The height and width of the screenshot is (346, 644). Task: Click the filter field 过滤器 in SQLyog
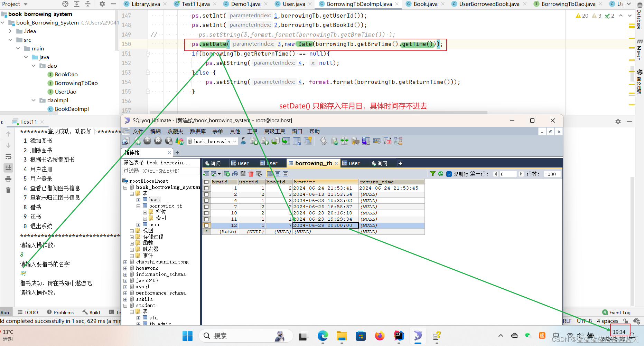(x=161, y=171)
